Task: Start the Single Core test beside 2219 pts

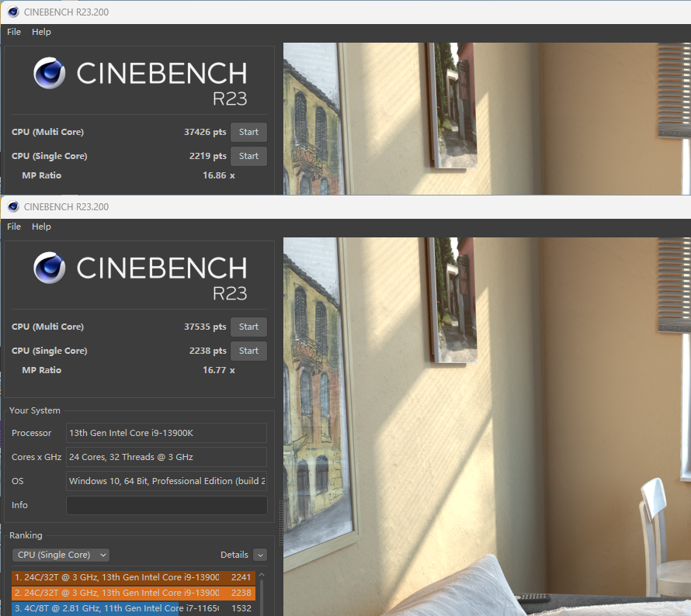Action: click(248, 156)
